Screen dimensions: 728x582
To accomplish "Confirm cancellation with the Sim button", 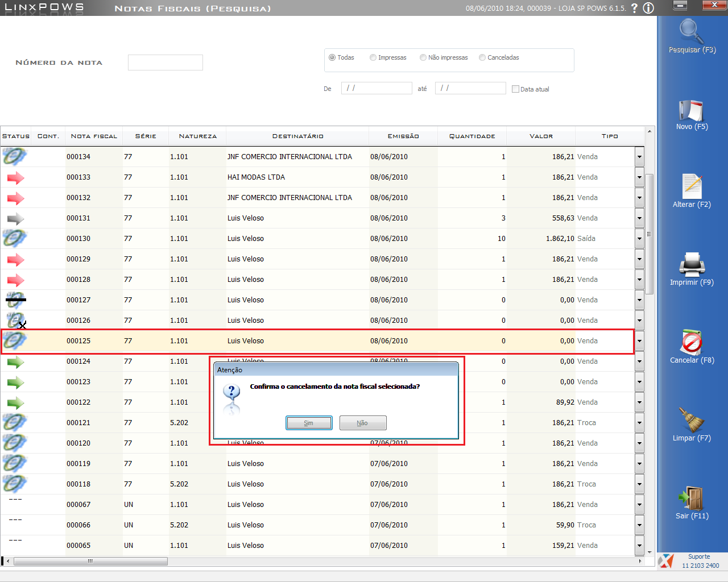I will tap(309, 423).
